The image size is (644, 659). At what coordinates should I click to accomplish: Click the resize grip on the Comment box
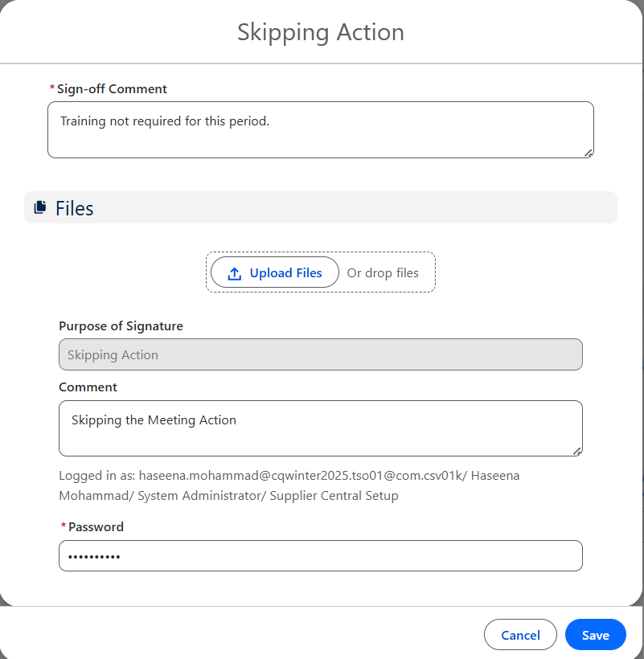577,452
